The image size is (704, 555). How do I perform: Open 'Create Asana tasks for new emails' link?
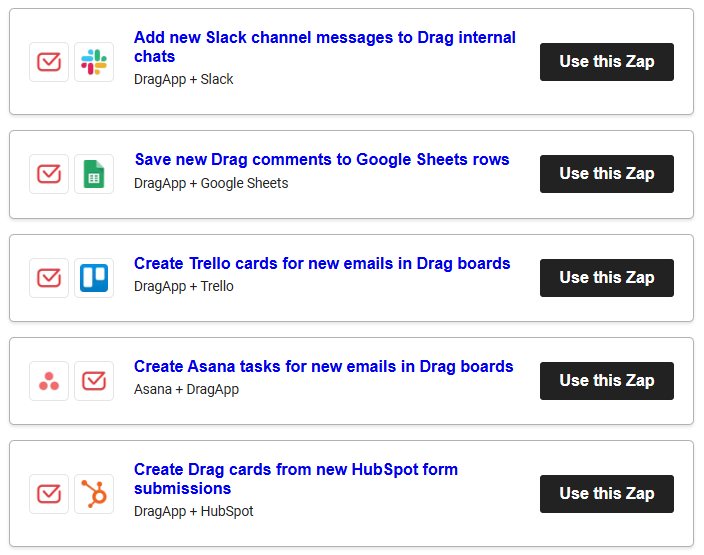(324, 367)
